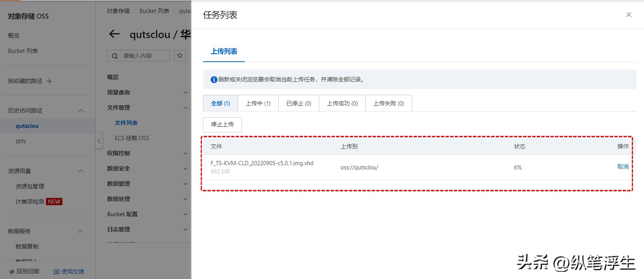Open ECS 挂载 OSS item
Image resolution: width=644 pixels, height=279 pixels.
click(x=132, y=138)
